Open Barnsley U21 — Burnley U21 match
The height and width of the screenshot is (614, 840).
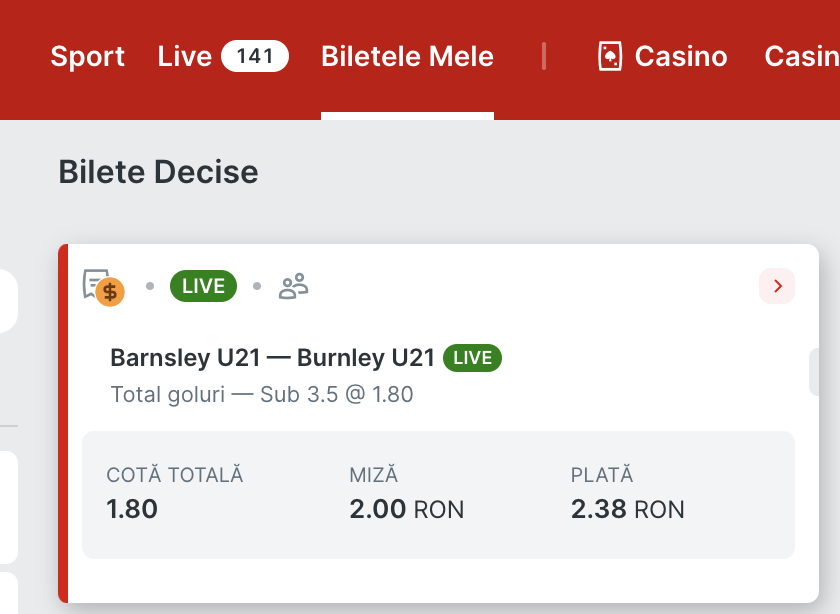272,357
